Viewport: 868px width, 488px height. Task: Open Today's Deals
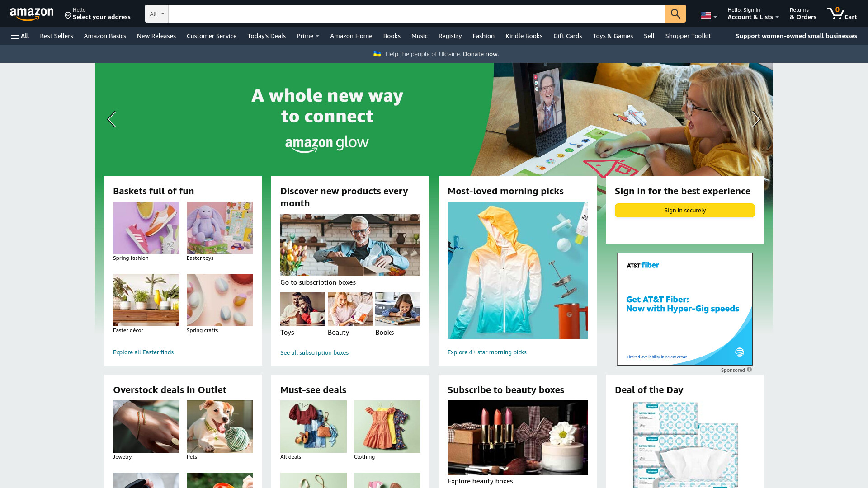click(266, 36)
